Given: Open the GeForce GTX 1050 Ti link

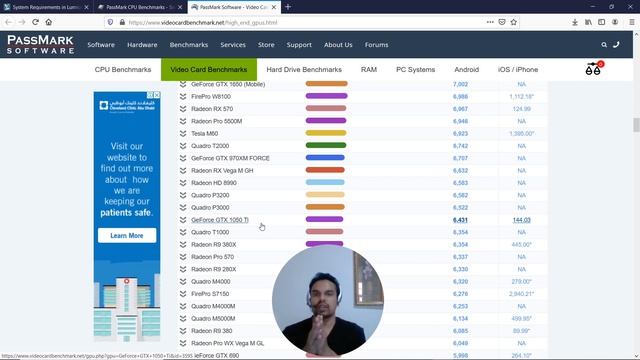Looking at the screenshot, I should (x=220, y=220).
